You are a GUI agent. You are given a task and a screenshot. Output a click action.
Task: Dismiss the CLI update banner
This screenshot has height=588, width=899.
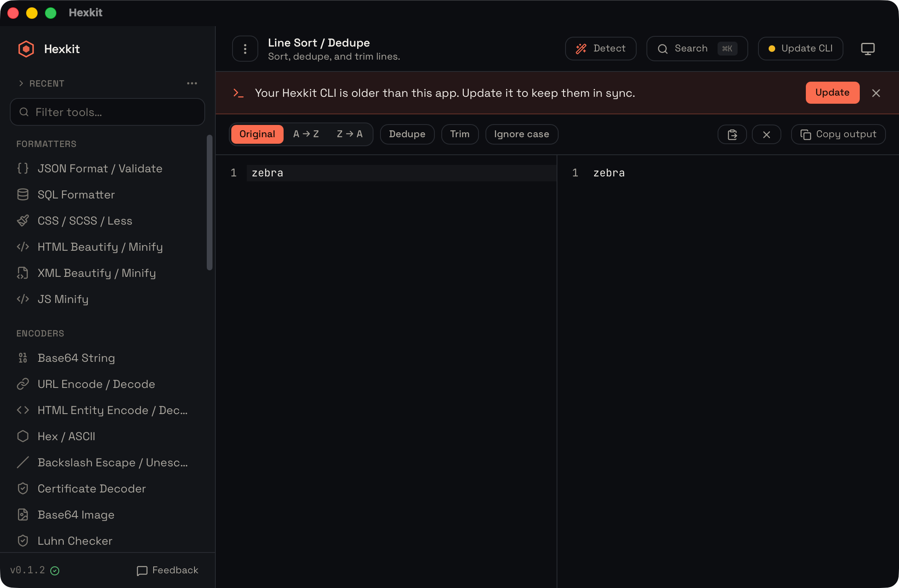pos(876,93)
